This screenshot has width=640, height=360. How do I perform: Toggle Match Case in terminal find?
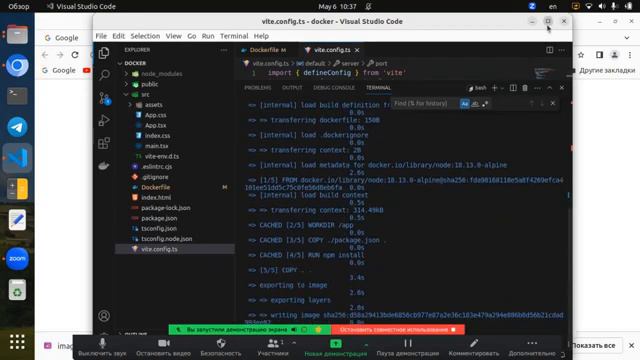[x=464, y=104]
